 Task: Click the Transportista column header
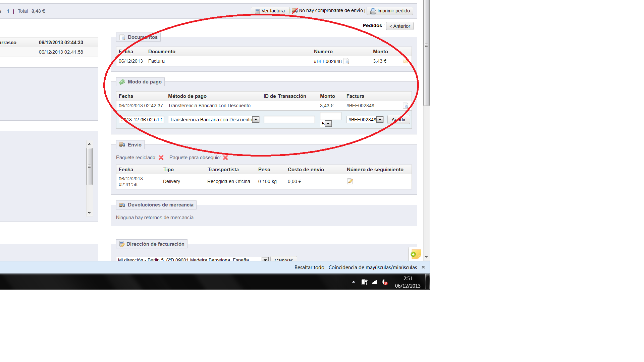[x=223, y=170]
